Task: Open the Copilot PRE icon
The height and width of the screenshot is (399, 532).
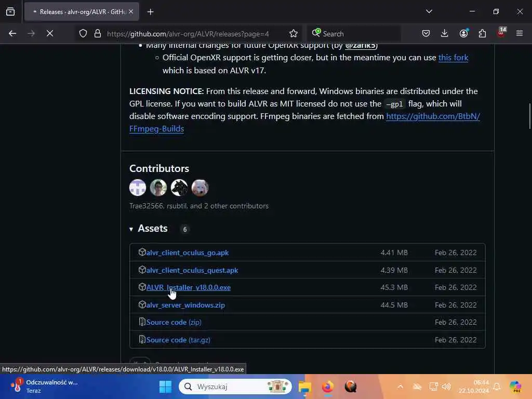Action: [515, 387]
